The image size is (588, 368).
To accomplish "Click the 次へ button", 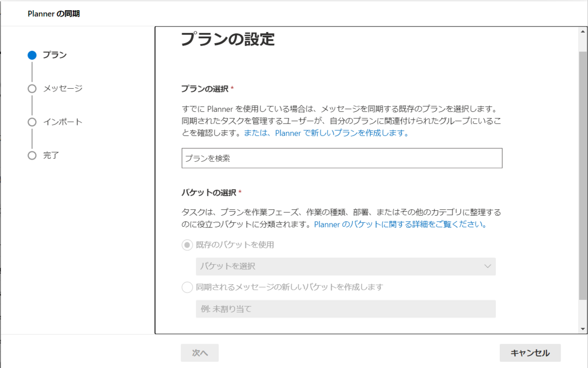I will click(200, 353).
